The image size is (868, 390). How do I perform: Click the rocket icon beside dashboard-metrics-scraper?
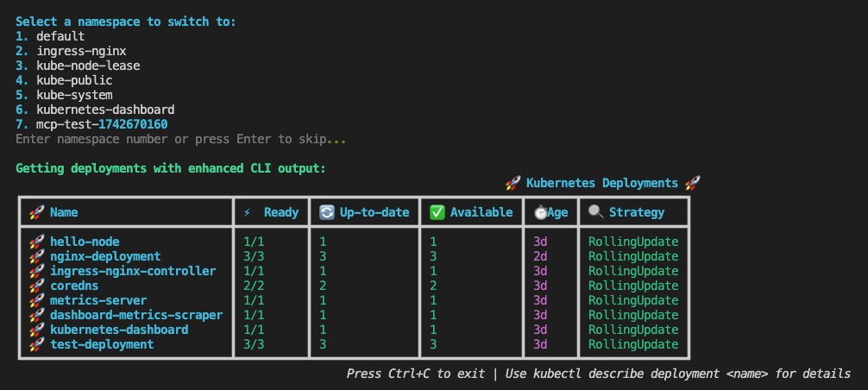coord(36,315)
